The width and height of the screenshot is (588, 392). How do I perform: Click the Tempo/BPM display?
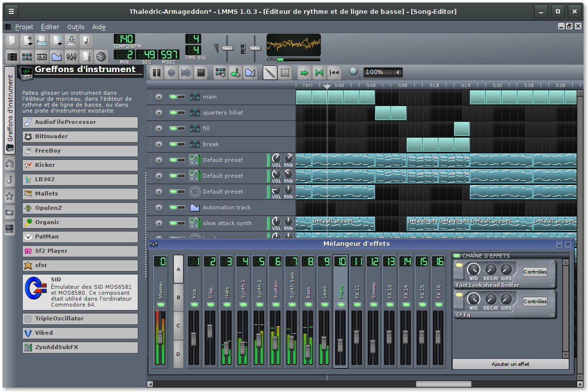(124, 39)
